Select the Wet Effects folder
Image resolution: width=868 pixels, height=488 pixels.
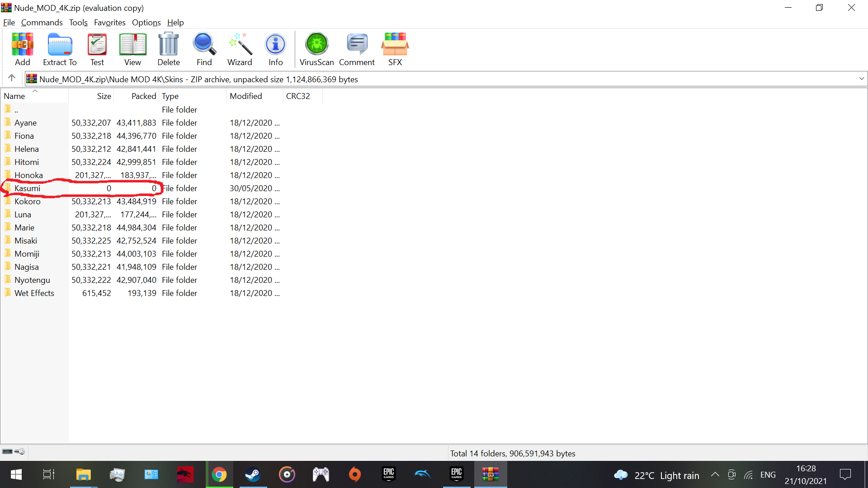(34, 293)
